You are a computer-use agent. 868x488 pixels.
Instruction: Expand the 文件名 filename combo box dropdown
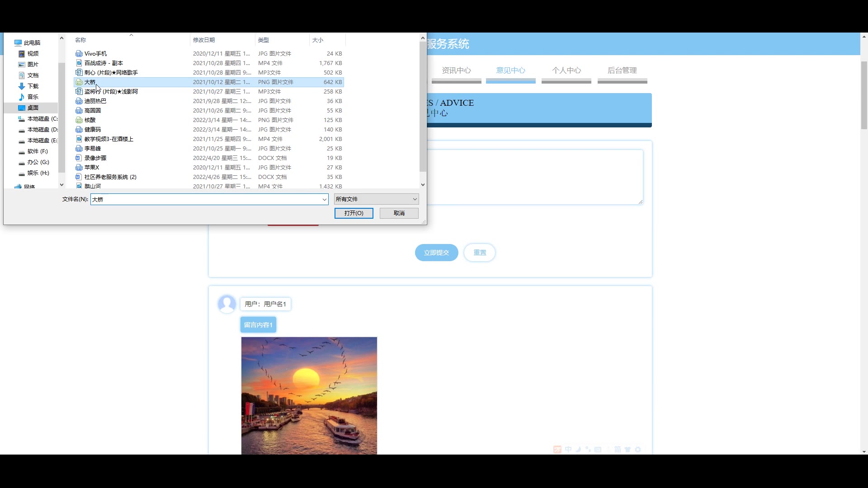tap(324, 199)
